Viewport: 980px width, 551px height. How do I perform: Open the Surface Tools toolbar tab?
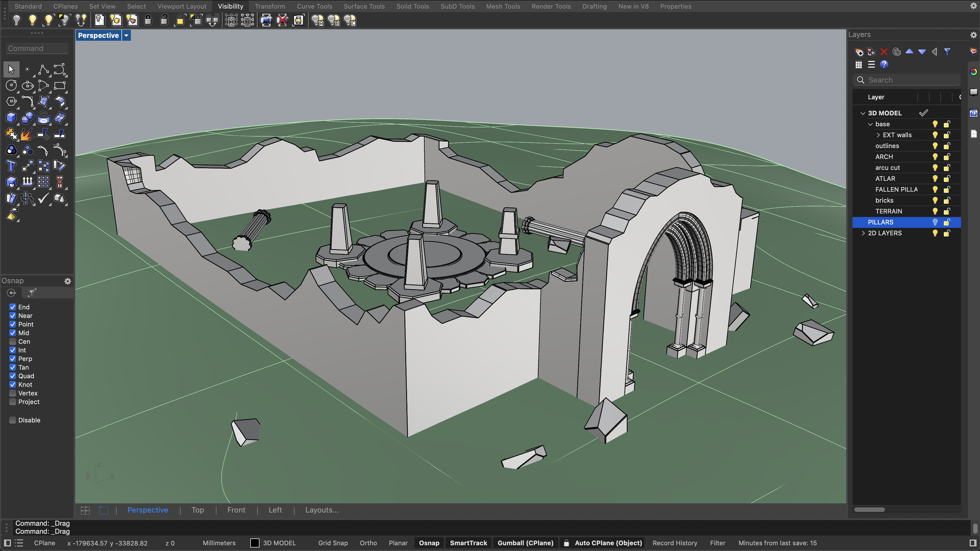tap(364, 6)
